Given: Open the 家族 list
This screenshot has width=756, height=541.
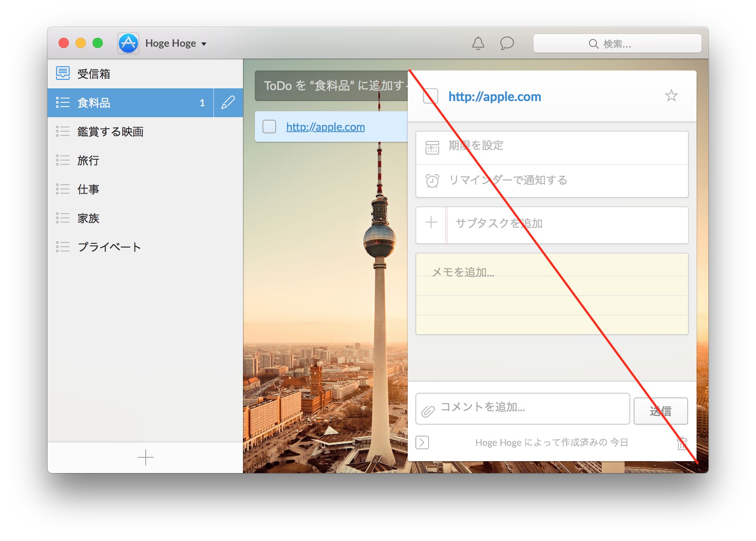Looking at the screenshot, I should (145, 218).
